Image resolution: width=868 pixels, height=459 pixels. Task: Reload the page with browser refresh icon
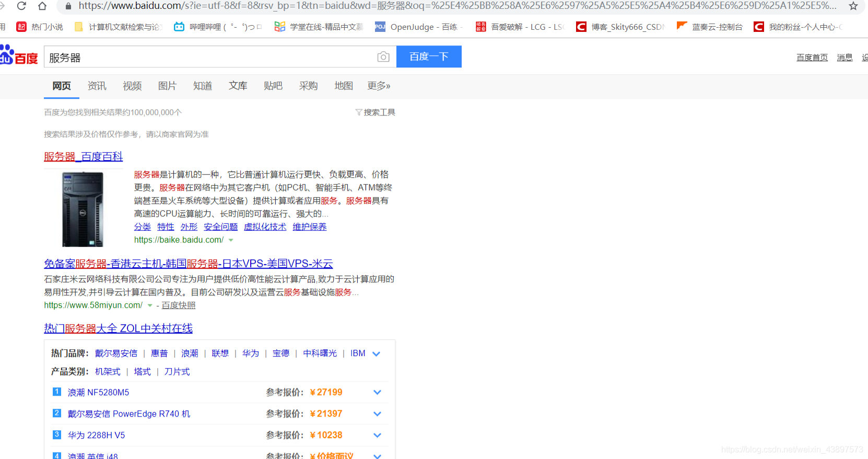(x=21, y=6)
